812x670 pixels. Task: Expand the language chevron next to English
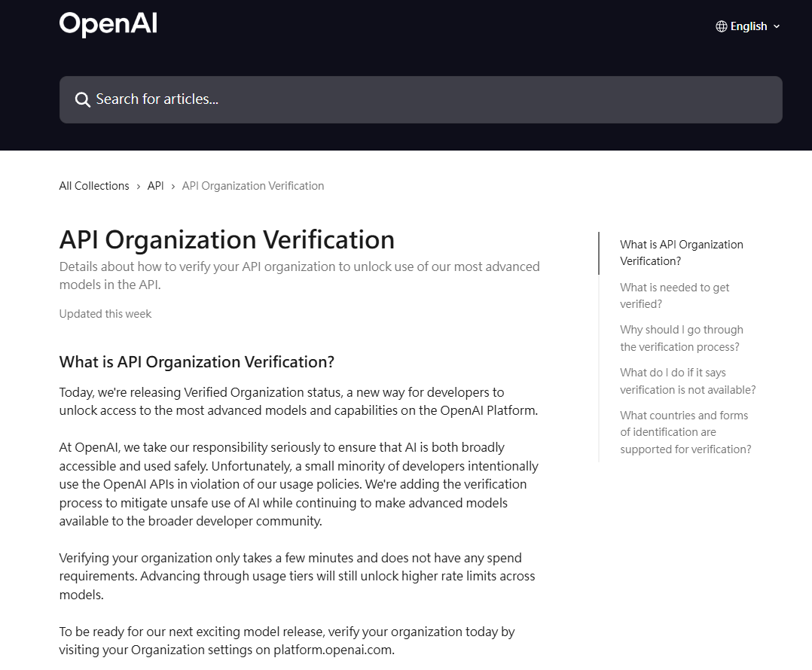777,26
